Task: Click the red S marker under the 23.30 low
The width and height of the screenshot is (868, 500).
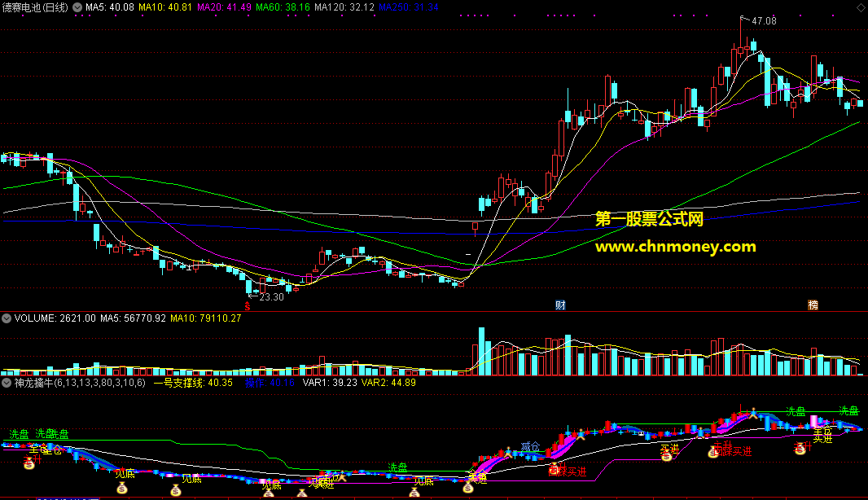Action: click(x=248, y=306)
